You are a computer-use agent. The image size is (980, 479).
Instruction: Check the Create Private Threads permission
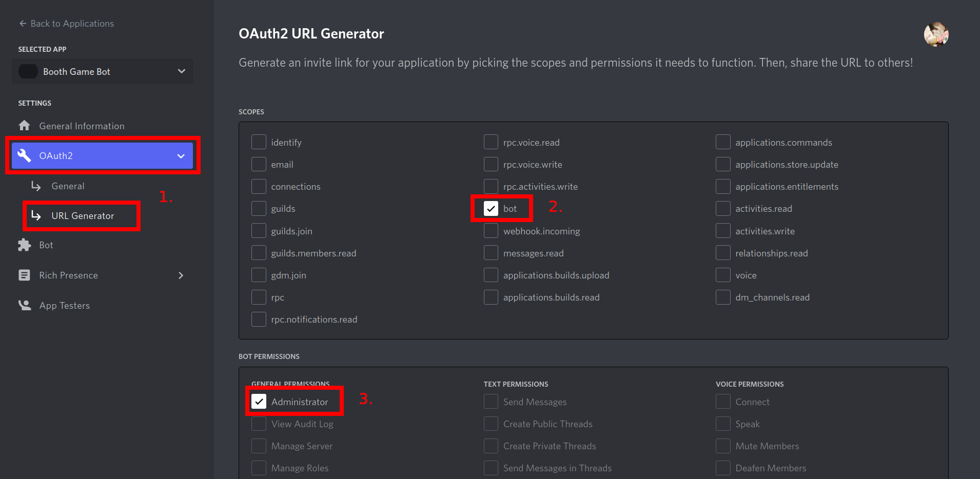[491, 446]
